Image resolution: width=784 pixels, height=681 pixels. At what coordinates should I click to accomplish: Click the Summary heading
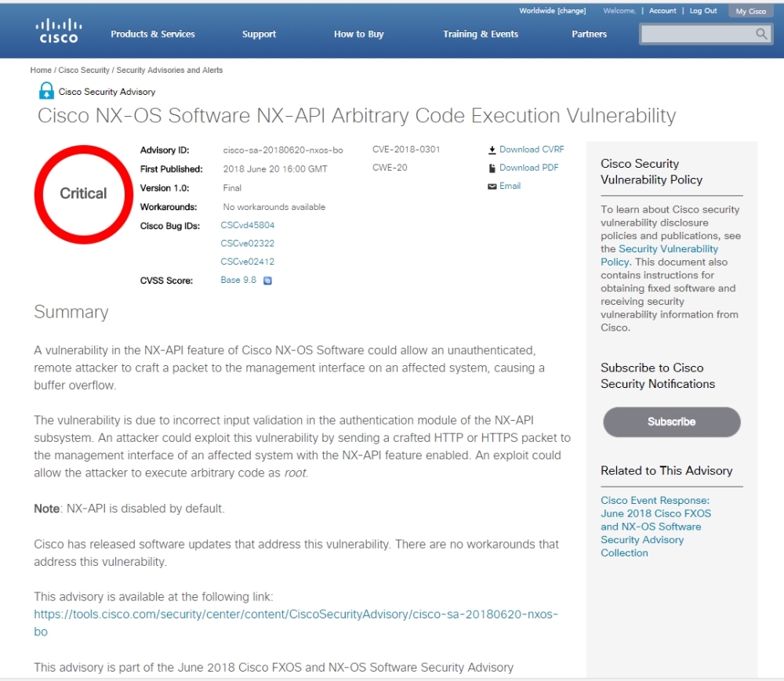click(71, 312)
